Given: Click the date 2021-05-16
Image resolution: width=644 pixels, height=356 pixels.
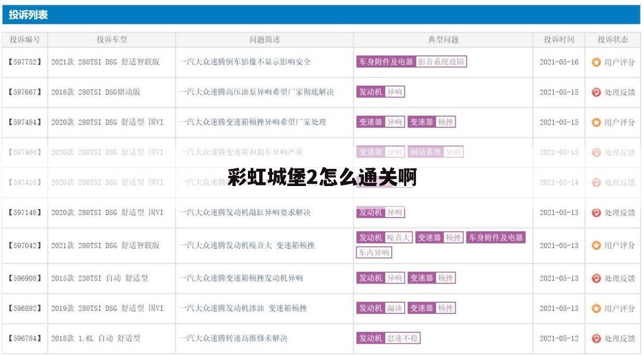Looking at the screenshot, I should coord(559,62).
